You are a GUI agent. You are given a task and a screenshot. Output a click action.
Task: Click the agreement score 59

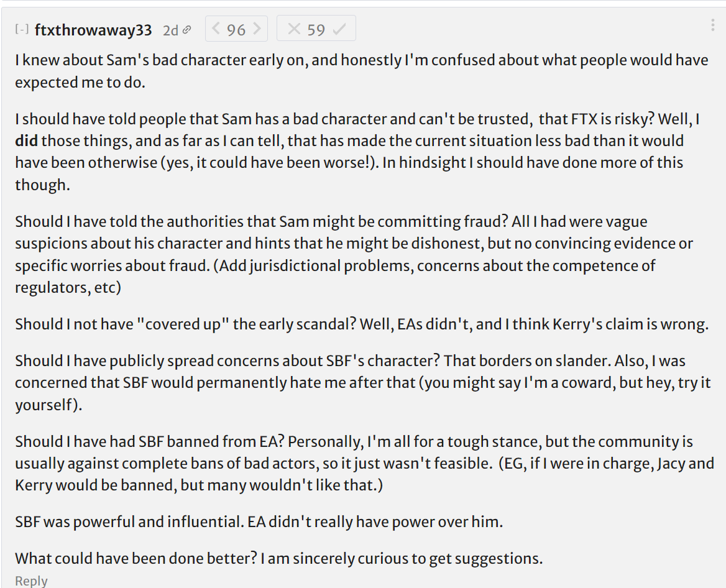point(316,29)
